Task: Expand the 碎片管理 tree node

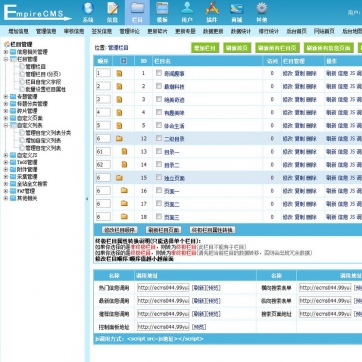Action: pyautogui.click(x=6, y=111)
